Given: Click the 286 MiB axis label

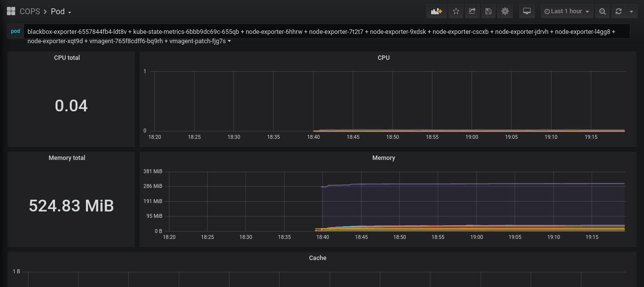Looking at the screenshot, I should 153,186.
